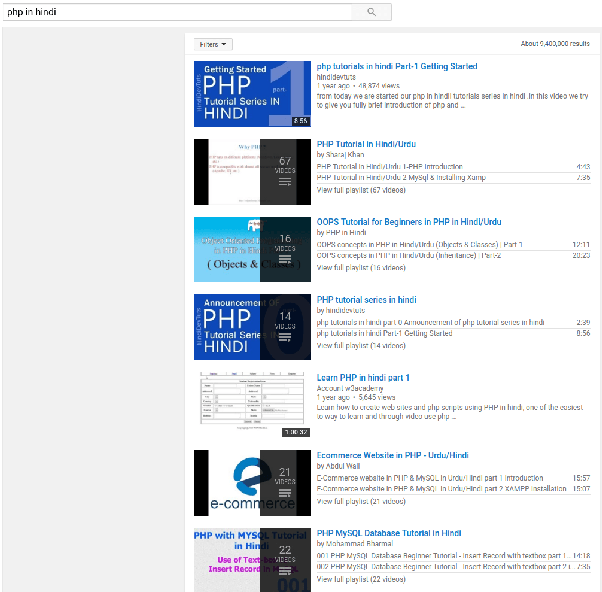Click the Learn PHP form screenshot thumbnail
The image size is (602, 592).
pyautogui.click(x=252, y=405)
